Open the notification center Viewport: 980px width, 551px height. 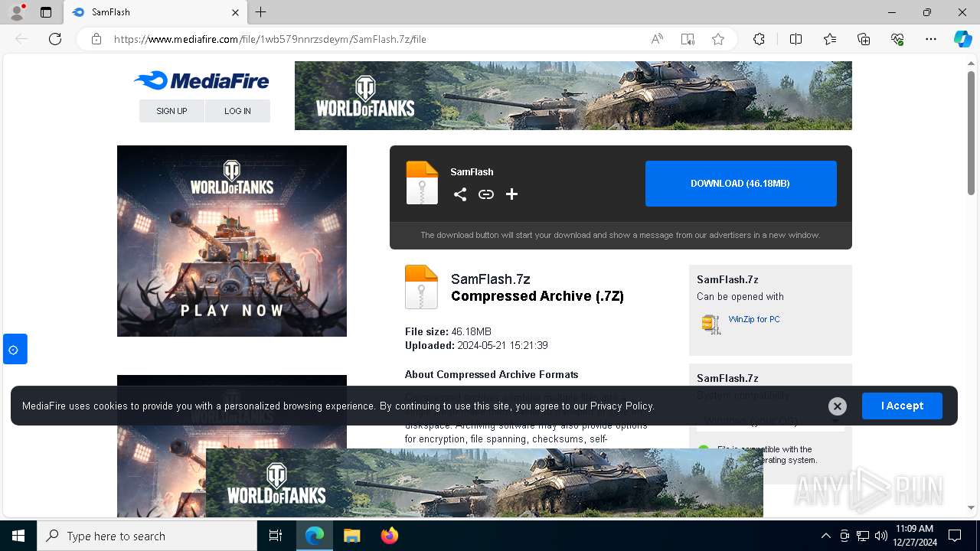point(955,536)
